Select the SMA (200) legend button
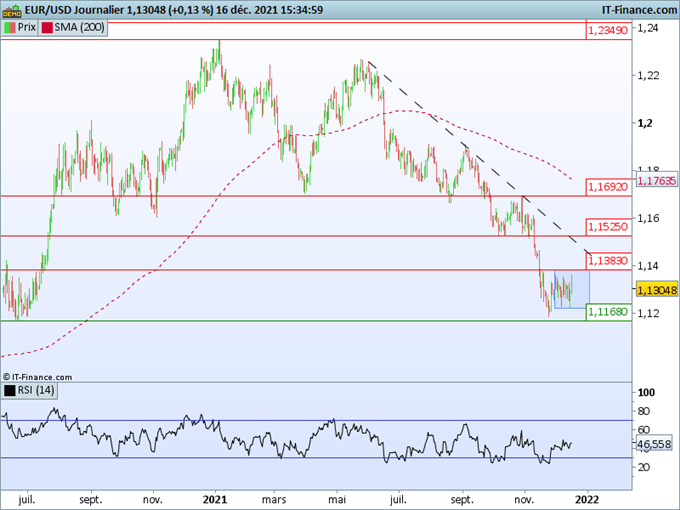 (x=73, y=28)
